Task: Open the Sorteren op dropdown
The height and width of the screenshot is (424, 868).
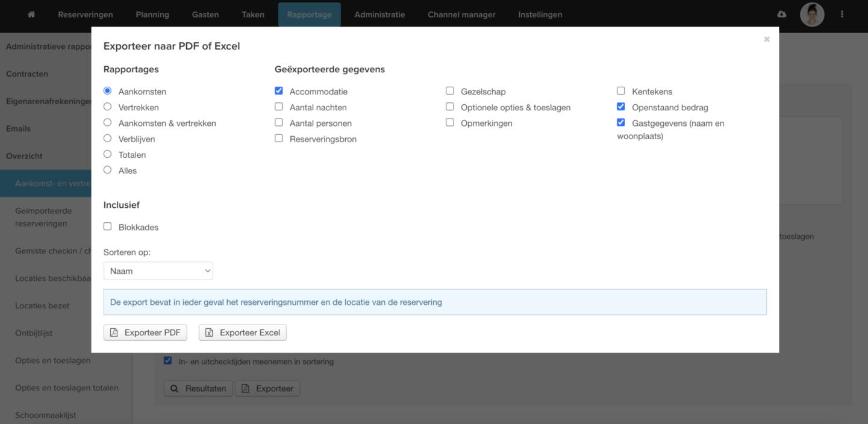Action: coord(158,271)
